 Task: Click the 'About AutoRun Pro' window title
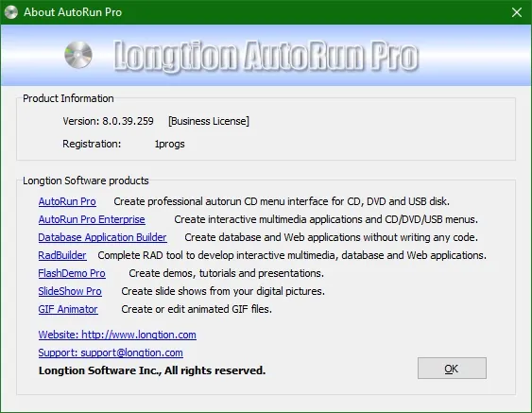point(73,12)
